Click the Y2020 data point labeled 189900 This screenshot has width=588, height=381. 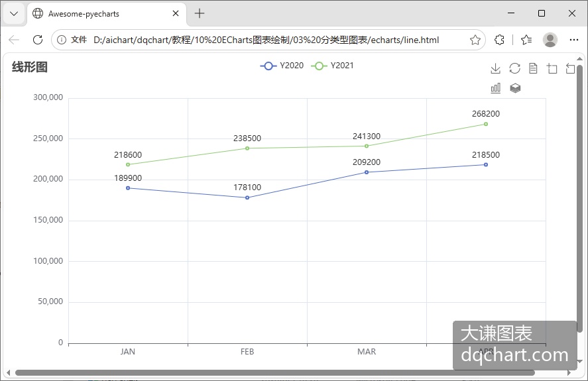128,188
